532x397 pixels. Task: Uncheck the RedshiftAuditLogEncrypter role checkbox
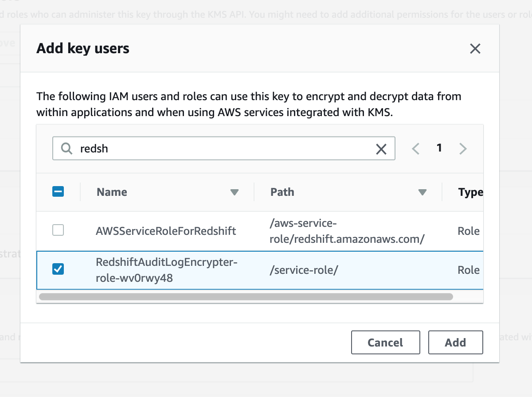click(x=58, y=269)
